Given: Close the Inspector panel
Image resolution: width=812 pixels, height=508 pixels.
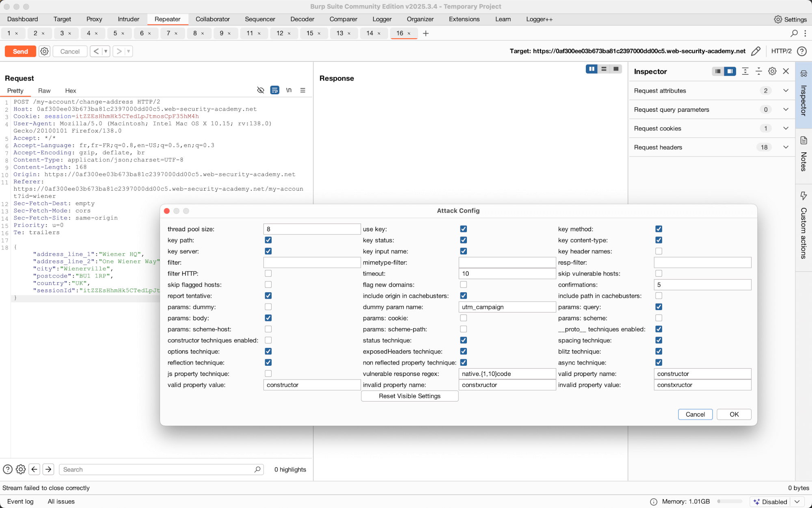Looking at the screenshot, I should point(786,72).
